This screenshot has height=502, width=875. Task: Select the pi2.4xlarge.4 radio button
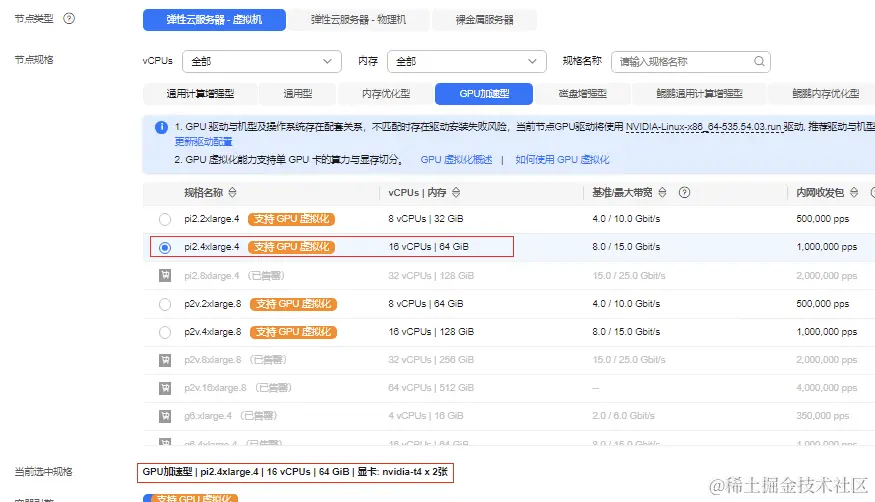pos(165,247)
